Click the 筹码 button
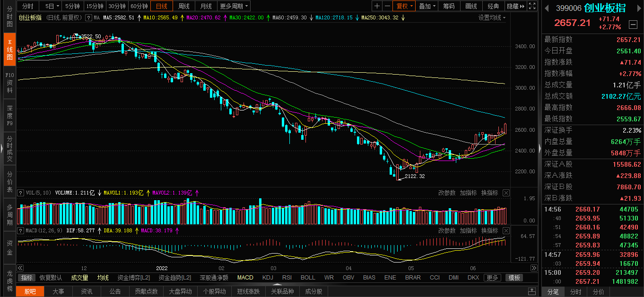The height and width of the screenshot is (297, 644). point(449,6)
